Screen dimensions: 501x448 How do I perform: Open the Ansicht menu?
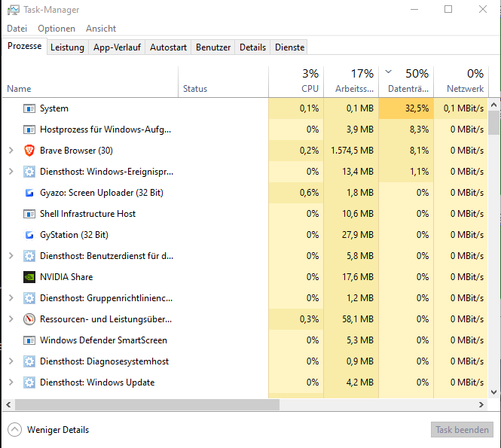pyautogui.click(x=101, y=29)
